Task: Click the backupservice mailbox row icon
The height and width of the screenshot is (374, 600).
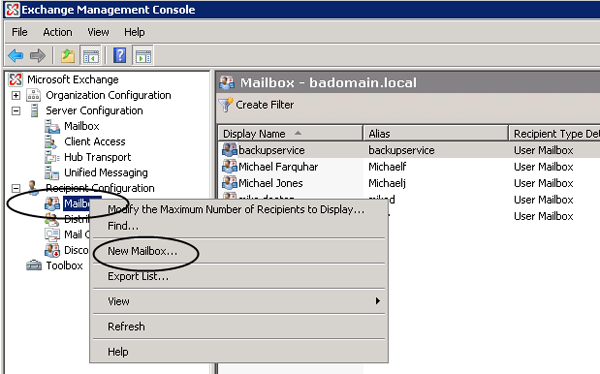Action: click(230, 150)
